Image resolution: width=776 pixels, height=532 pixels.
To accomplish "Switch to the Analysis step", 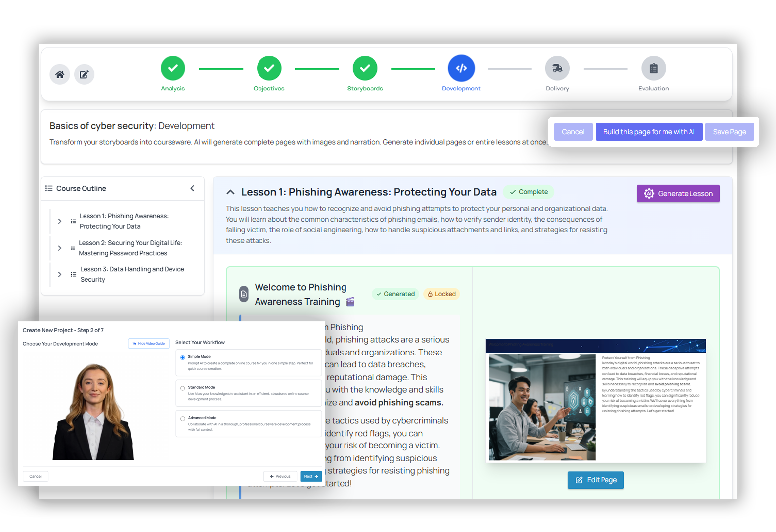I will (x=172, y=68).
